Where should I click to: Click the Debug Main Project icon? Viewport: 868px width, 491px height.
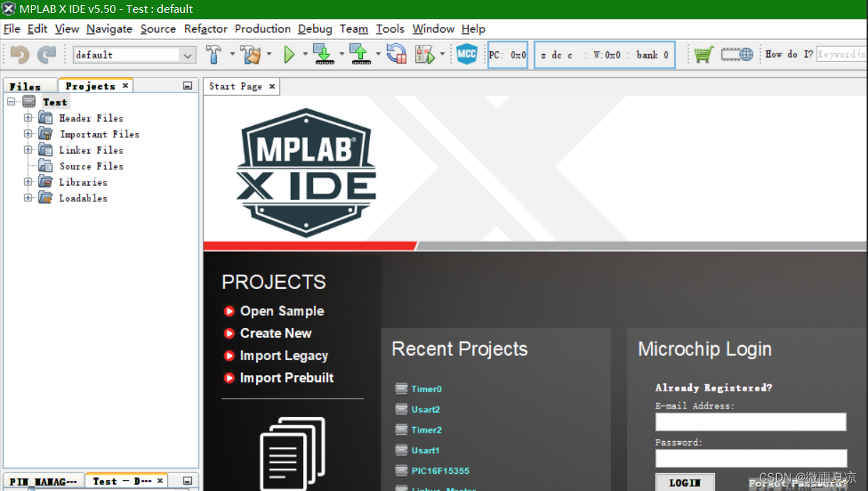[x=425, y=54]
